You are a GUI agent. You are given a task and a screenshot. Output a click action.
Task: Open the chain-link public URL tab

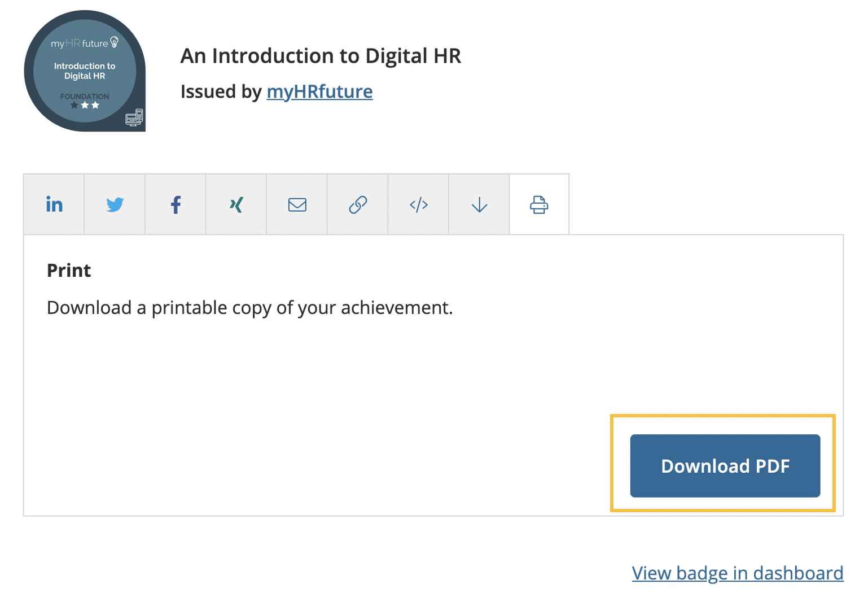click(x=358, y=204)
